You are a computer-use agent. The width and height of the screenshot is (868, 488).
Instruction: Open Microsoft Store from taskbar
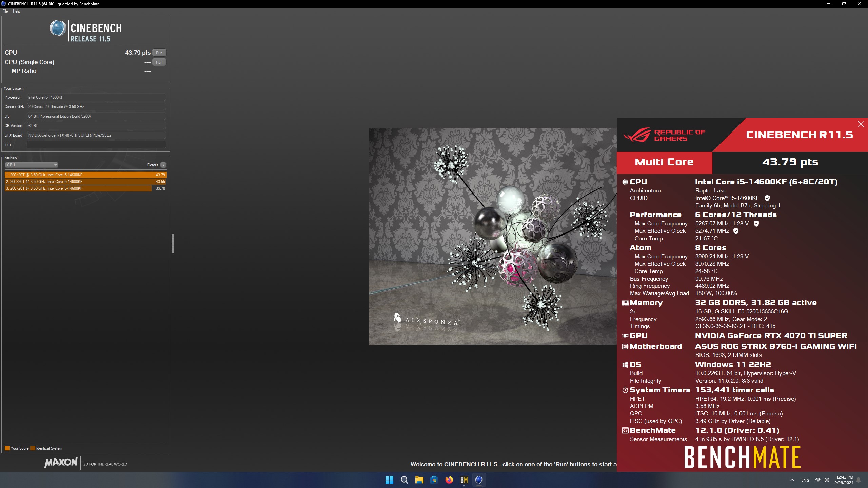(x=434, y=480)
